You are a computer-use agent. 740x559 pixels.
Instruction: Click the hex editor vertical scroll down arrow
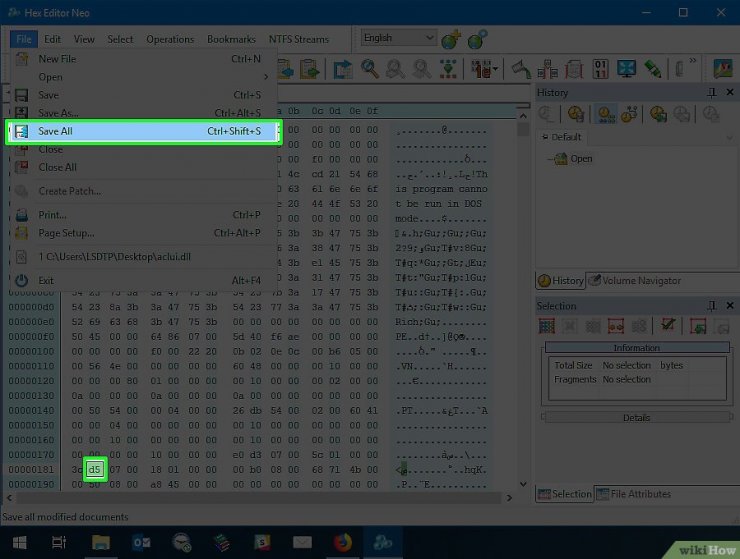click(523, 484)
